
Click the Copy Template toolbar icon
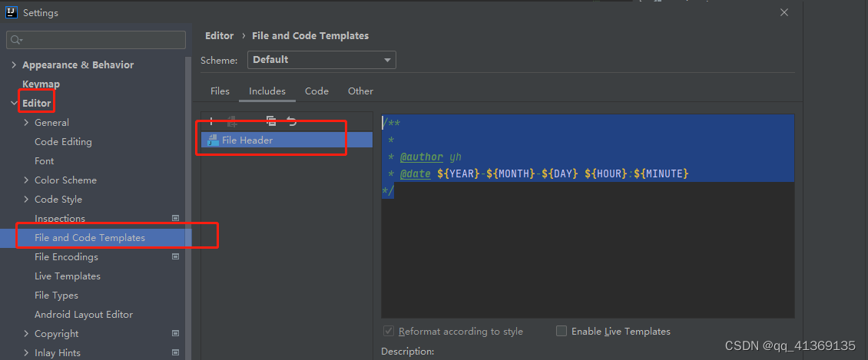[270, 121]
